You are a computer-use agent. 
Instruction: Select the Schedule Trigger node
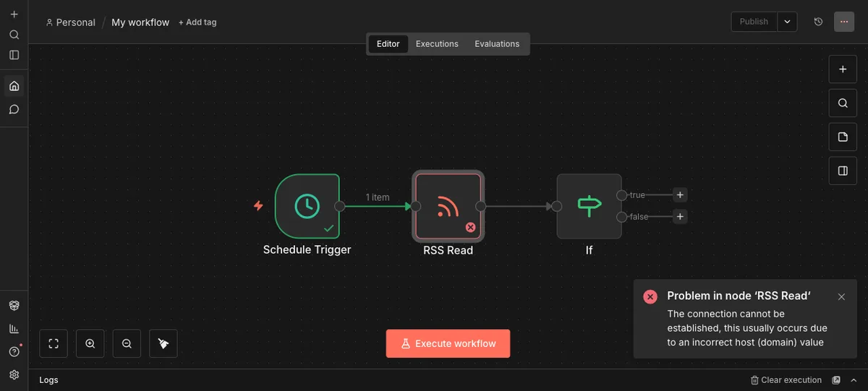click(x=307, y=206)
